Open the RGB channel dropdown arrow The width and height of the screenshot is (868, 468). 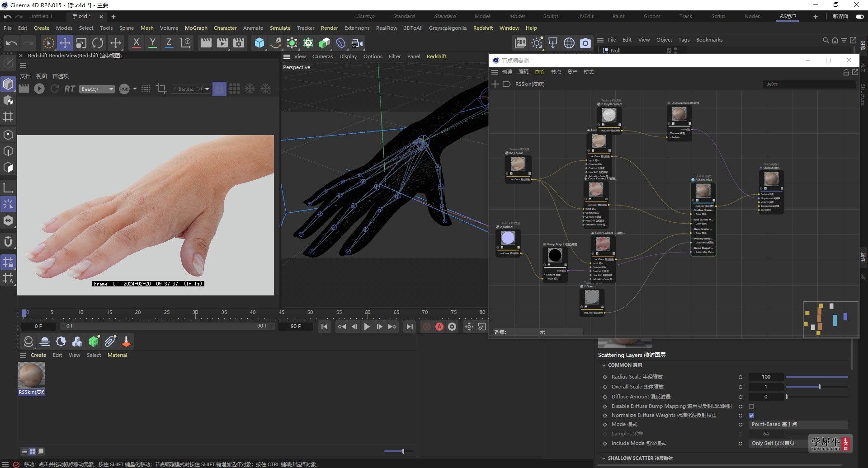point(135,89)
